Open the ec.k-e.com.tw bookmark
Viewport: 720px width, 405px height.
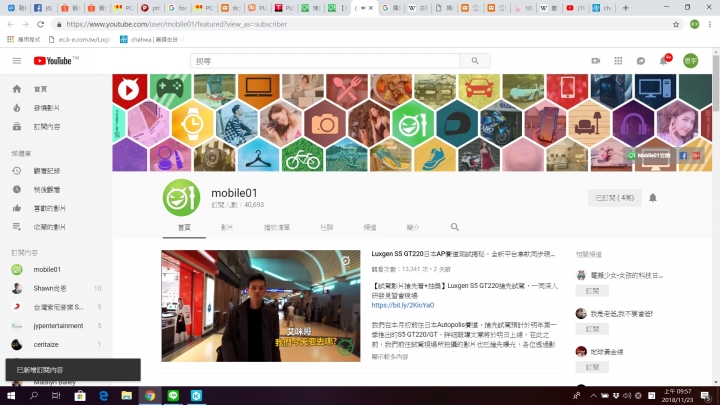[x=79, y=39]
